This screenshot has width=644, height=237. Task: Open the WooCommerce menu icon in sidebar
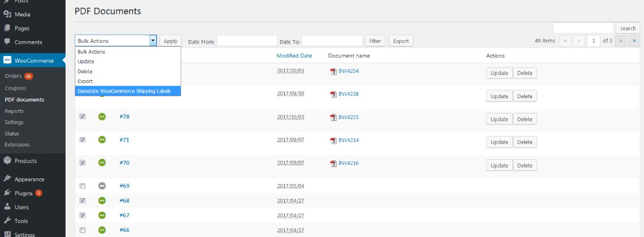(7, 60)
